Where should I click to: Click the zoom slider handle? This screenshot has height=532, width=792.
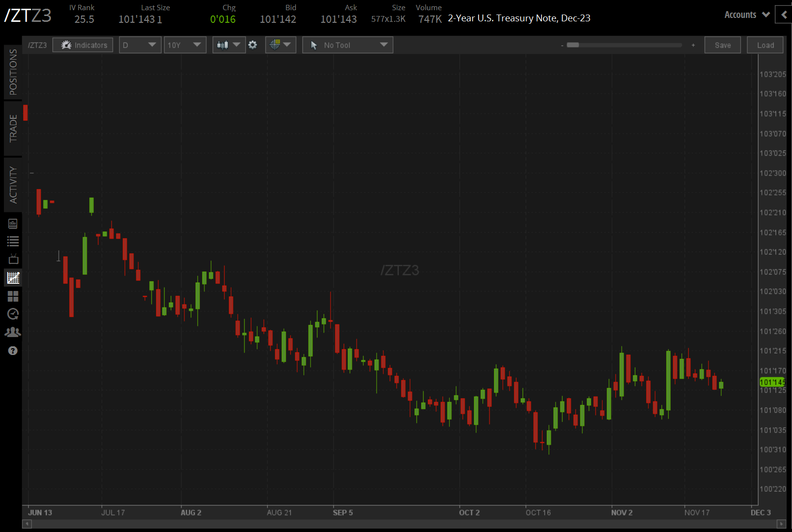(573, 45)
